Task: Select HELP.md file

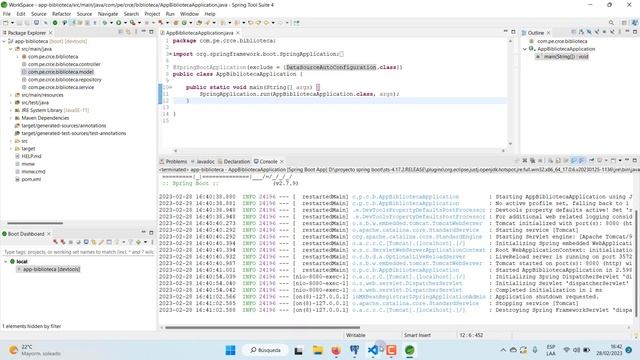Action: [31, 156]
